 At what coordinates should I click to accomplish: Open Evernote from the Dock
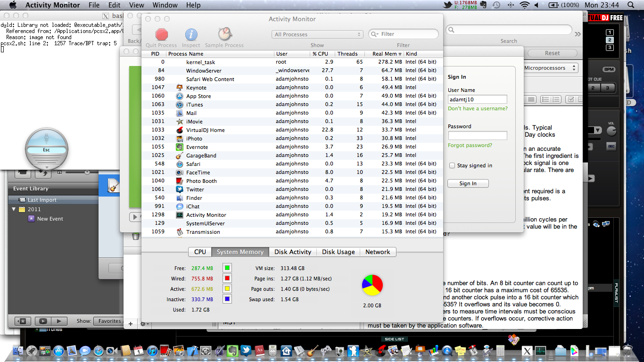[x=232, y=351]
